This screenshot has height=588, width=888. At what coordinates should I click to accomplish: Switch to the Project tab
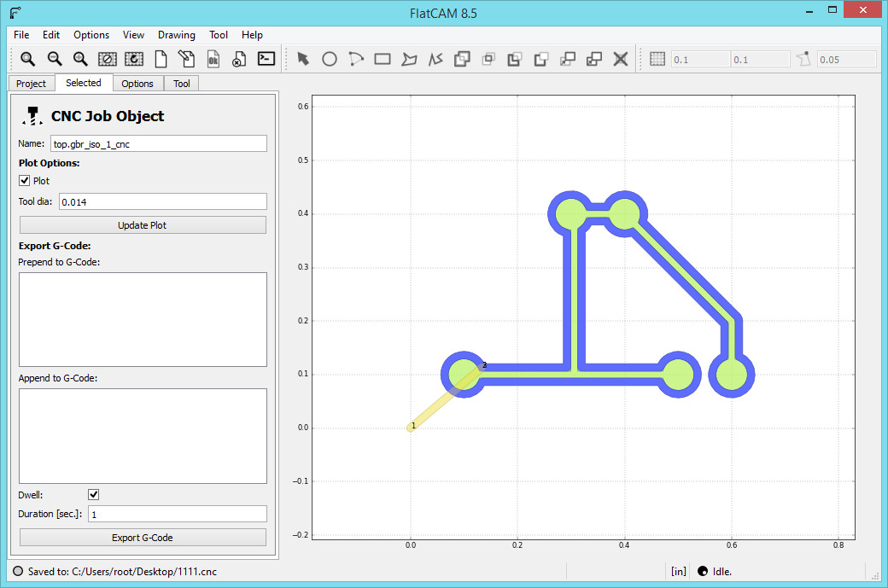coord(31,83)
